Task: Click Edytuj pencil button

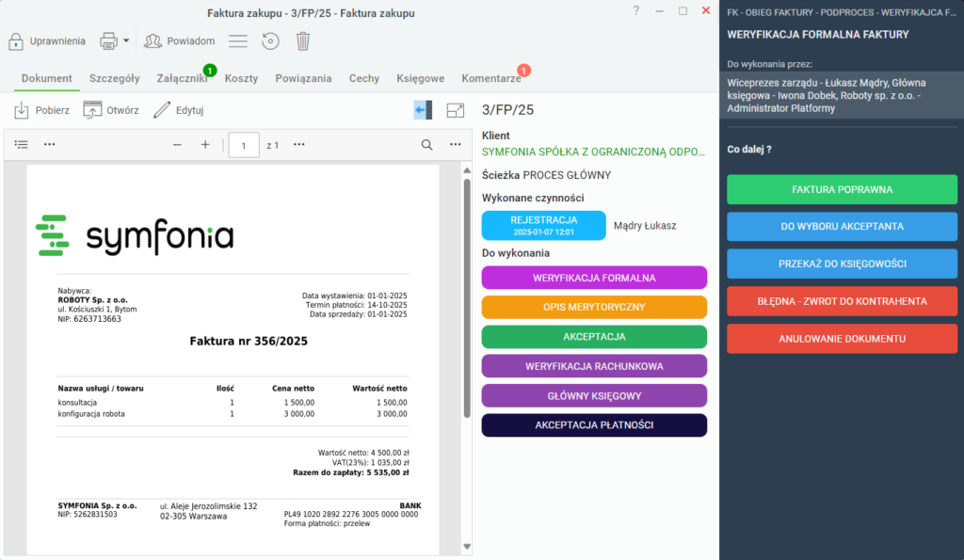Action: point(178,111)
